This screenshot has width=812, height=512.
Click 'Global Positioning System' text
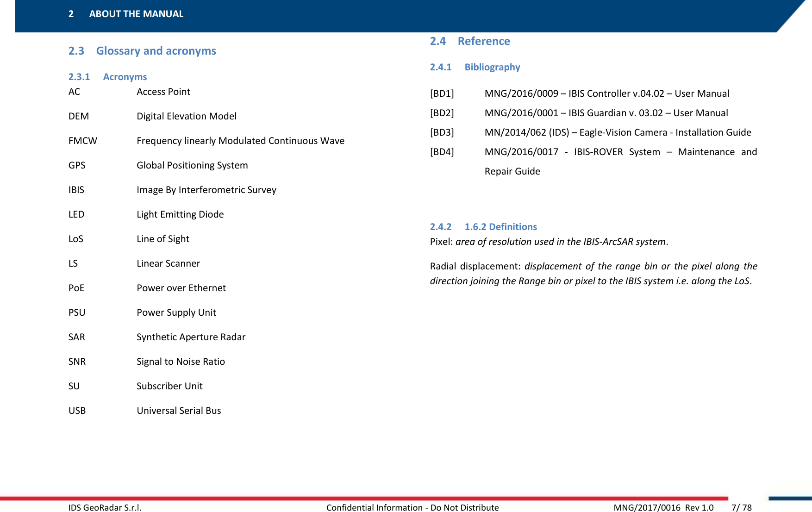tap(192, 165)
